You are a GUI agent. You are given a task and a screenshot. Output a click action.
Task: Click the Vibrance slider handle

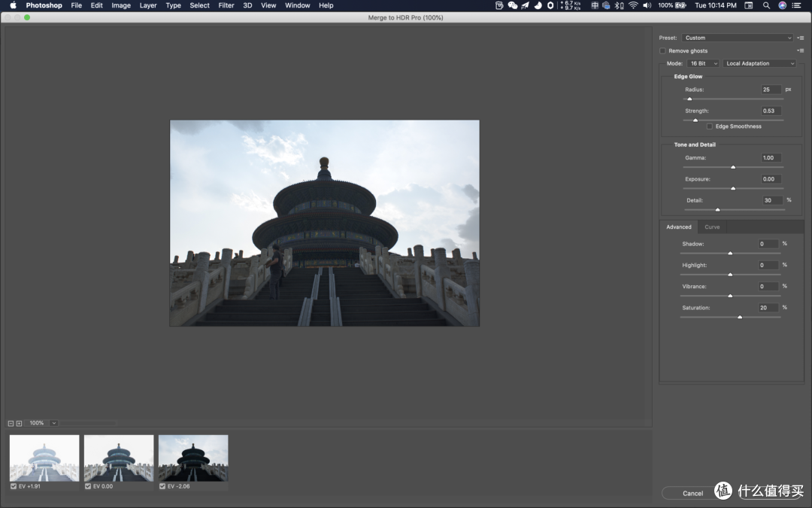click(730, 296)
